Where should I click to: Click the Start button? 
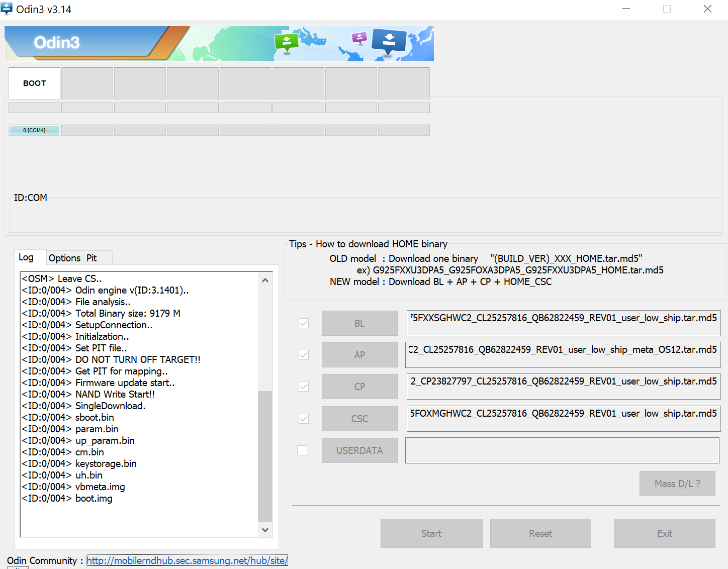point(431,533)
